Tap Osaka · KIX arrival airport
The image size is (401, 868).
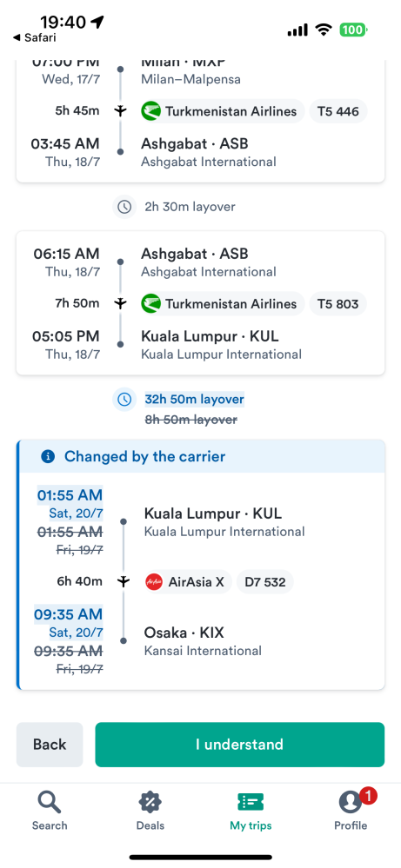click(184, 633)
